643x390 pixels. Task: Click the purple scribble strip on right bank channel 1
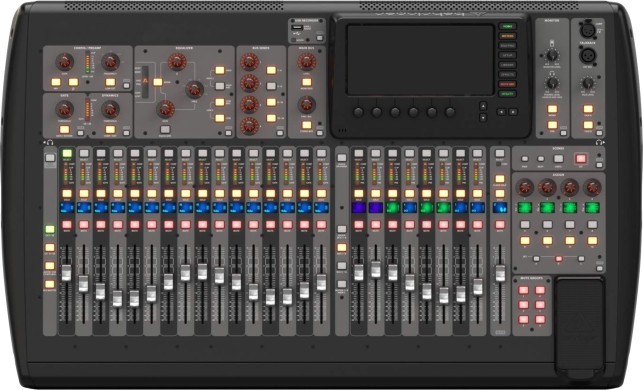coord(359,208)
